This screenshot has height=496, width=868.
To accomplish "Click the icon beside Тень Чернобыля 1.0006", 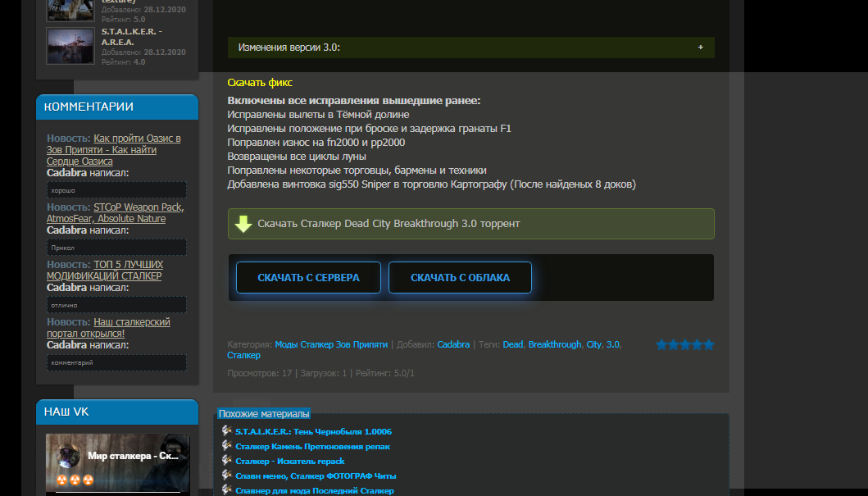I will point(226,430).
